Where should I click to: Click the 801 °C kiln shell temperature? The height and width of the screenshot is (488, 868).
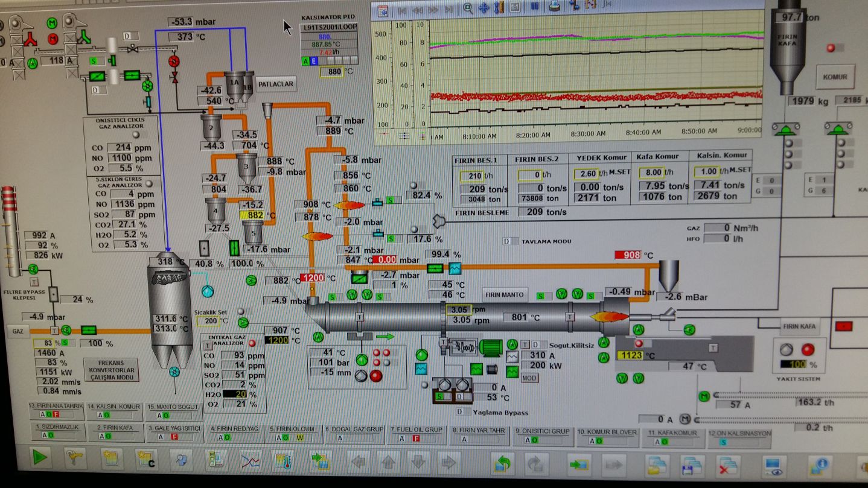coord(520,317)
